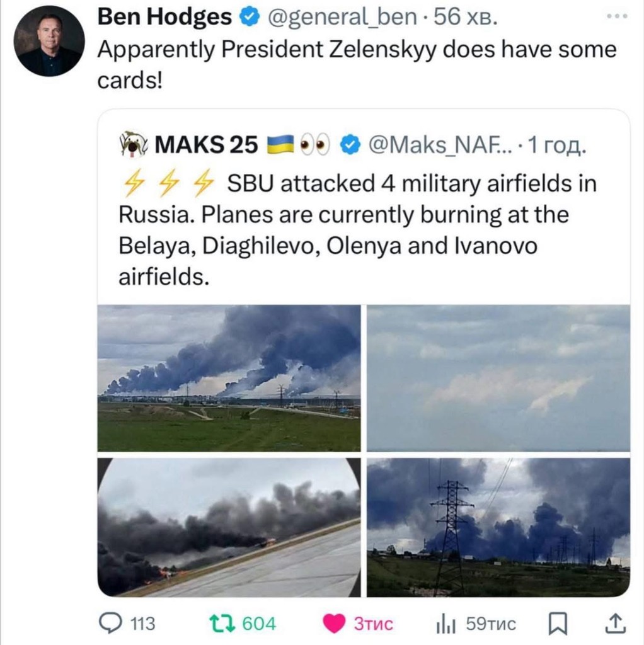The width and height of the screenshot is (644, 645).
Task: Click the three-dot more options menu
Action: (617, 17)
